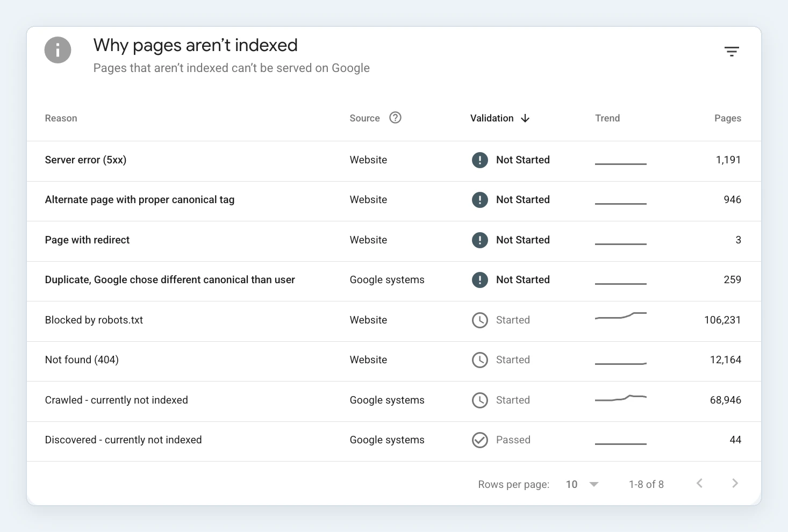Open the Not found (404) reason
This screenshot has width=788, height=532.
click(82, 360)
